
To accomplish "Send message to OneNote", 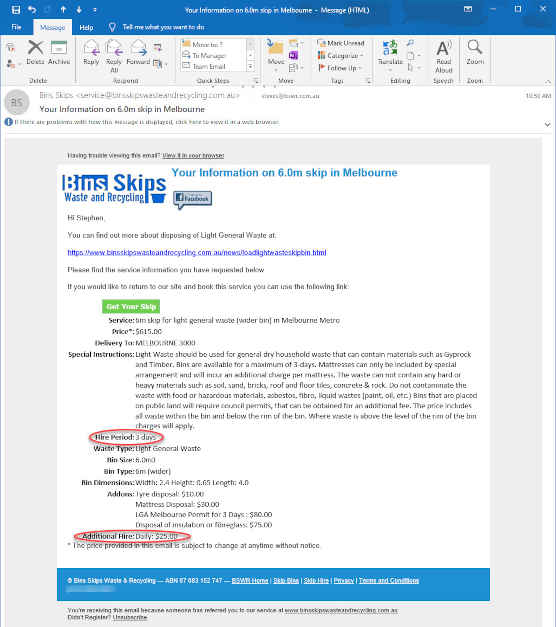I will [x=293, y=55].
